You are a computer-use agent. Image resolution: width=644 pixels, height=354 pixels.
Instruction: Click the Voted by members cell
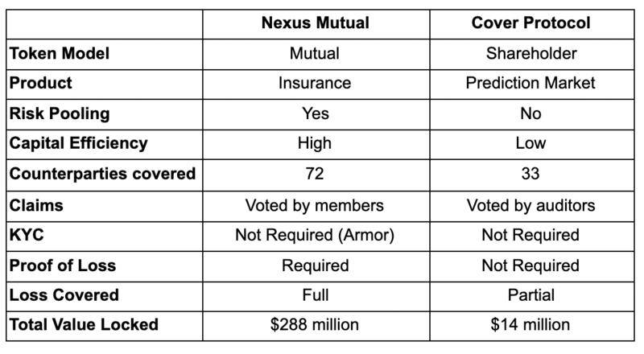315,205
